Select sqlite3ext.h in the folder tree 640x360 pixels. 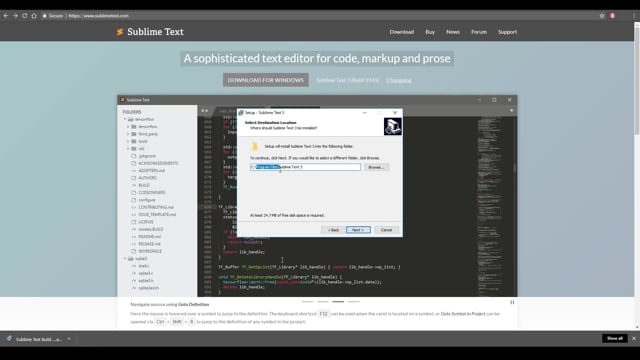point(149,288)
